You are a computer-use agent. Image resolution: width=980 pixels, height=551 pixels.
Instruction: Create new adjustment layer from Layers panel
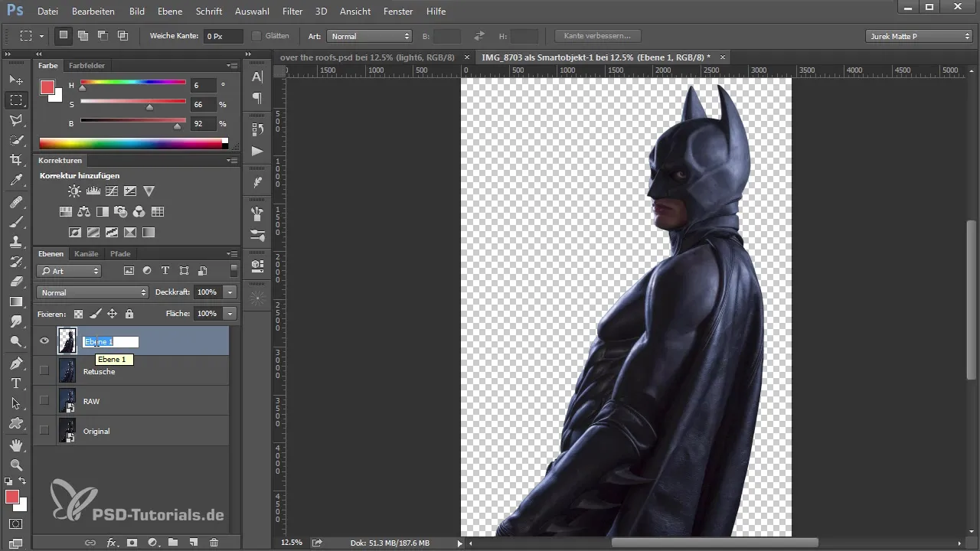tap(152, 543)
